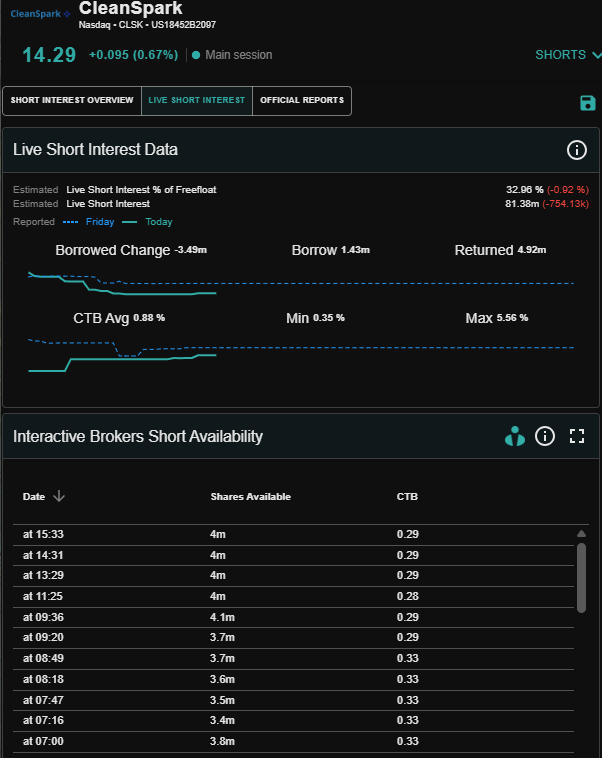Click the 3.4m value at 07:16
The image size is (602, 758).
[222, 720]
